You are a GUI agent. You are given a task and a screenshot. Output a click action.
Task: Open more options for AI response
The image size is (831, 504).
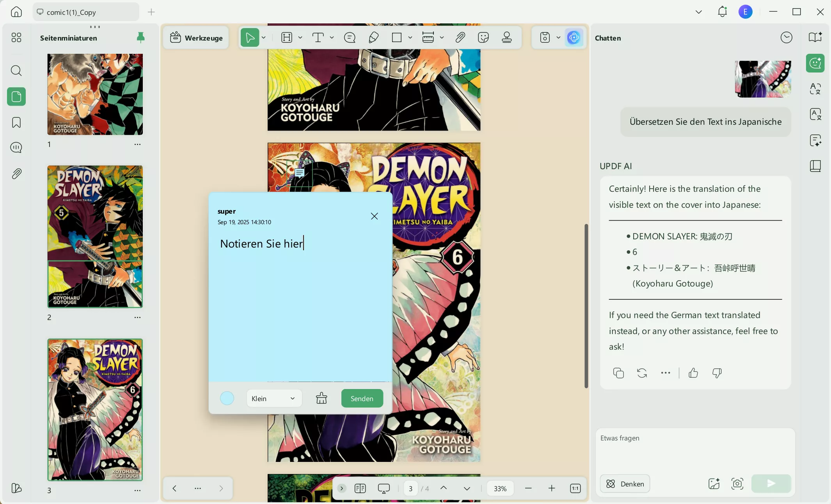(x=666, y=373)
